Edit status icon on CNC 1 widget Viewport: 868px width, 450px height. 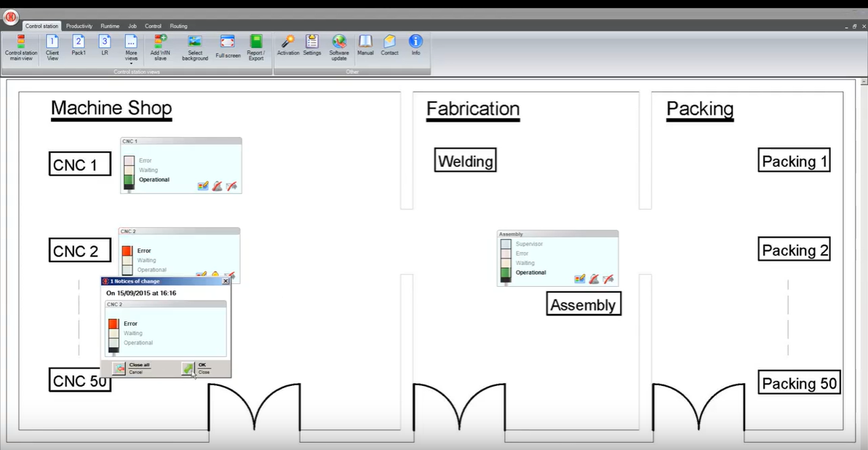coord(203,186)
